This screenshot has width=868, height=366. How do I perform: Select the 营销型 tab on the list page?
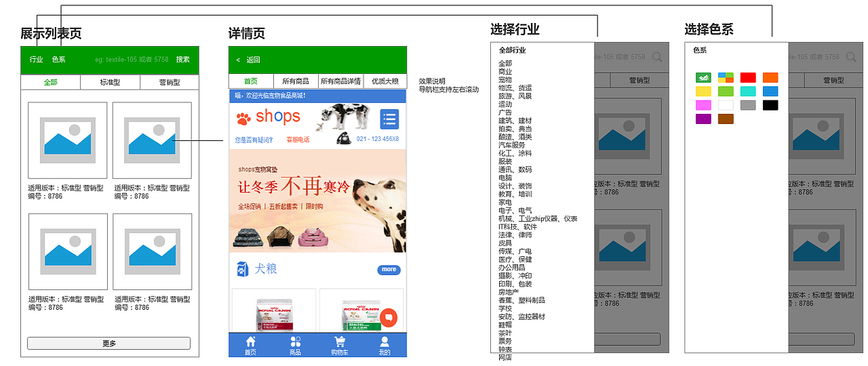tap(170, 83)
